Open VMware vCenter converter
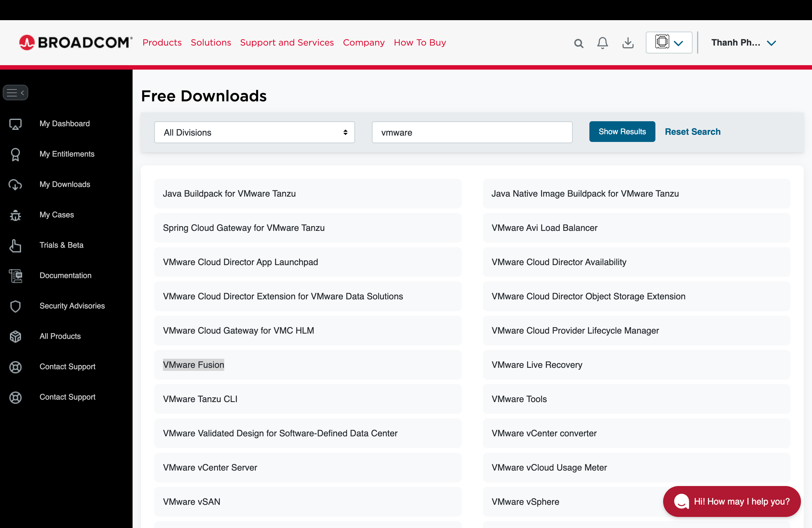Image resolution: width=812 pixels, height=528 pixels. click(x=636, y=433)
